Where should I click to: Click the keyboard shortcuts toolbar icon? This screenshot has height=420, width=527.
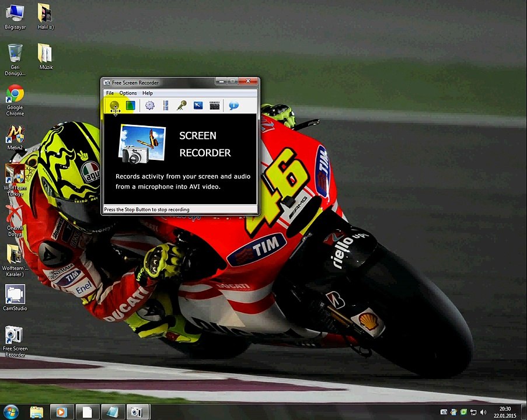coord(214,106)
